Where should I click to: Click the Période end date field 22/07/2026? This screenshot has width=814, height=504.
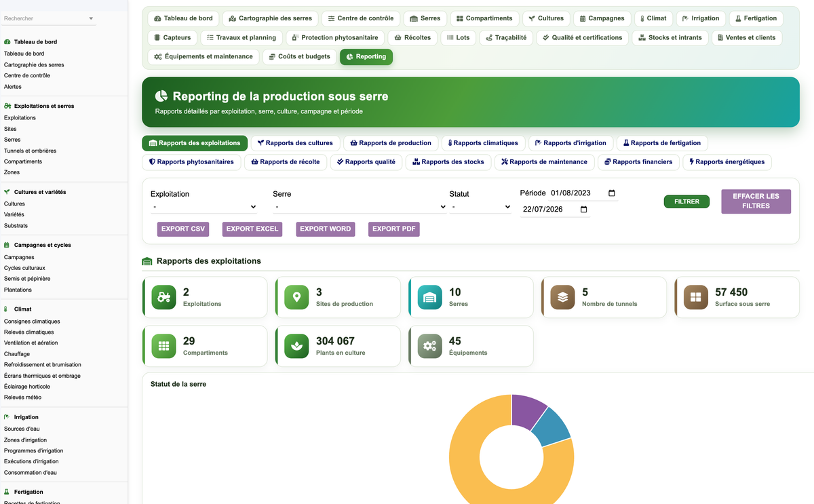pos(556,210)
